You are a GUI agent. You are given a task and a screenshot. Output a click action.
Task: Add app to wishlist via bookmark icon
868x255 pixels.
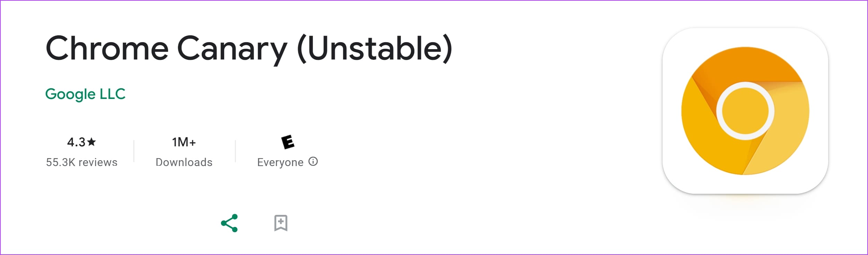tap(281, 223)
